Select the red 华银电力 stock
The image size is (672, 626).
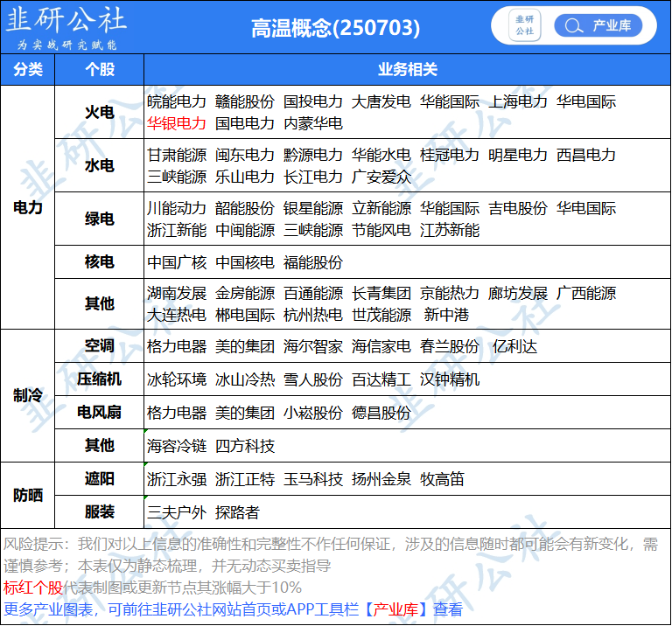pos(177,123)
